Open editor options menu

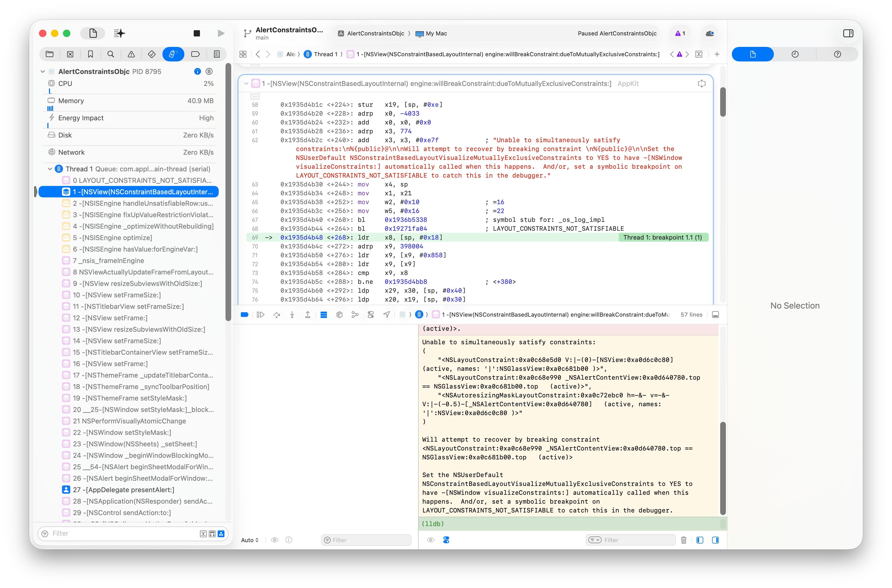click(x=699, y=54)
